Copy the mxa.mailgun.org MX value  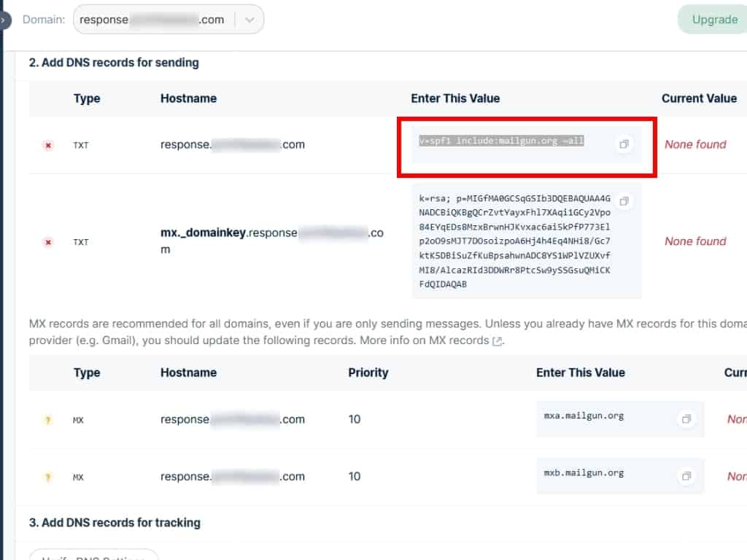(686, 419)
